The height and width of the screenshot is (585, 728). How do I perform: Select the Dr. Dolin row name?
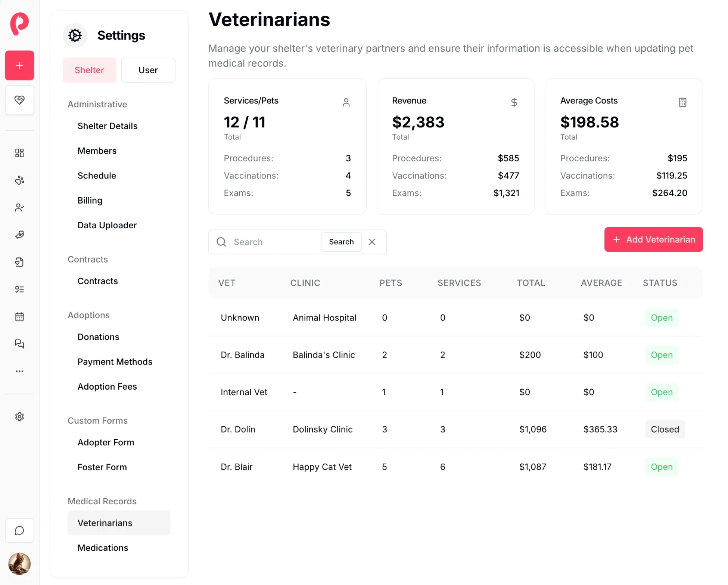tap(238, 430)
